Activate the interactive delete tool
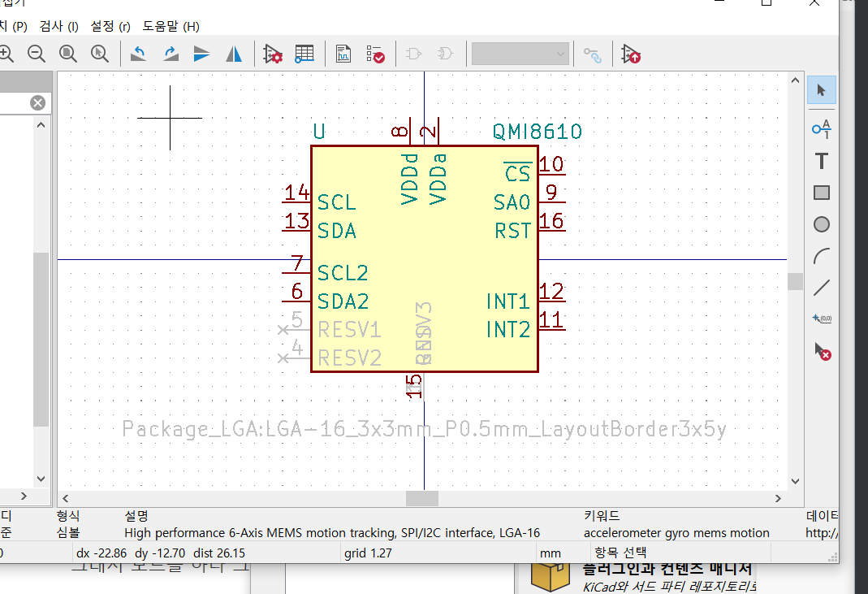868x594 pixels. point(822,351)
